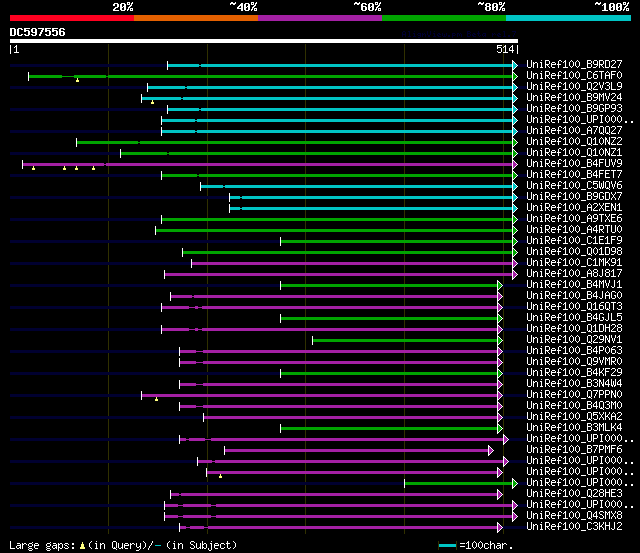Click the UniRef100_Q9VMR0 label

coord(574,362)
